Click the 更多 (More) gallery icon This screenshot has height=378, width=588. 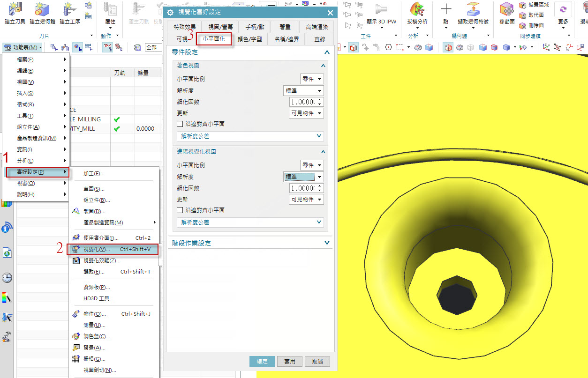563,9
